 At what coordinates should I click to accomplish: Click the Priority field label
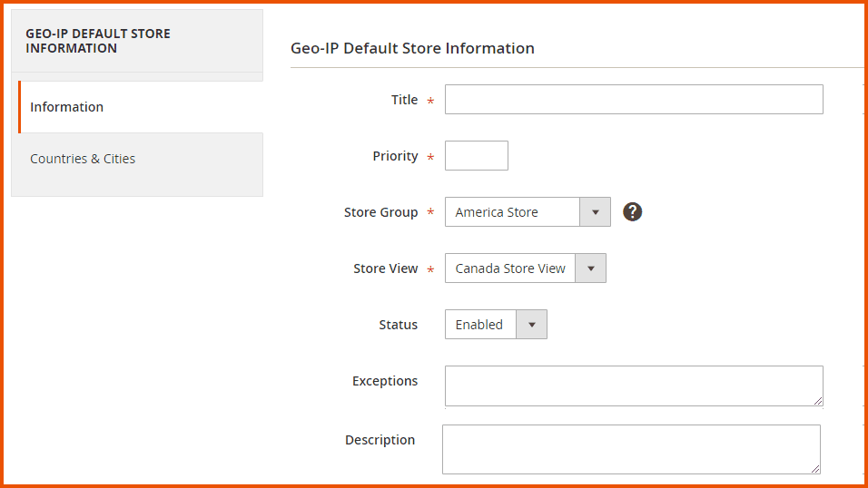pyautogui.click(x=395, y=156)
